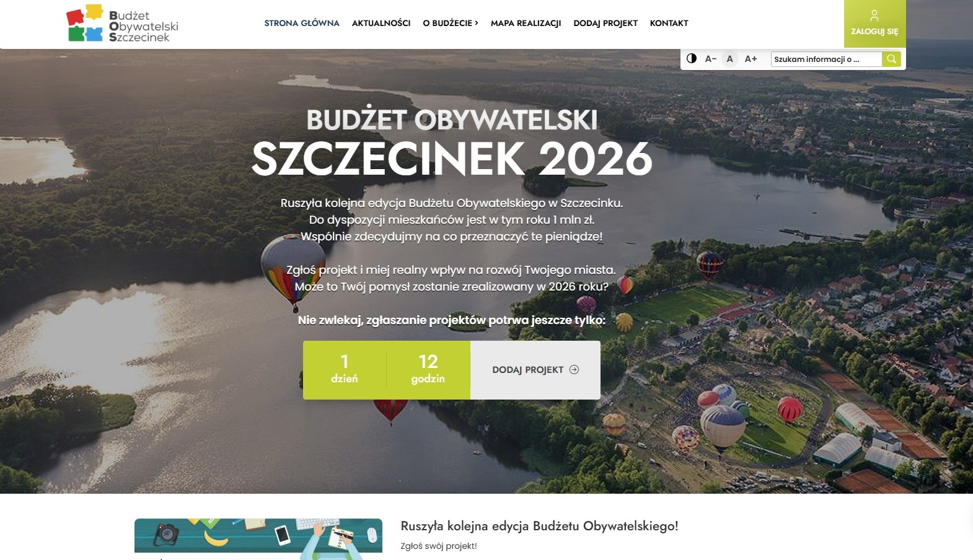
Task: Open the Budżet Obywatelski Szczecinek logo
Action: pos(123,24)
